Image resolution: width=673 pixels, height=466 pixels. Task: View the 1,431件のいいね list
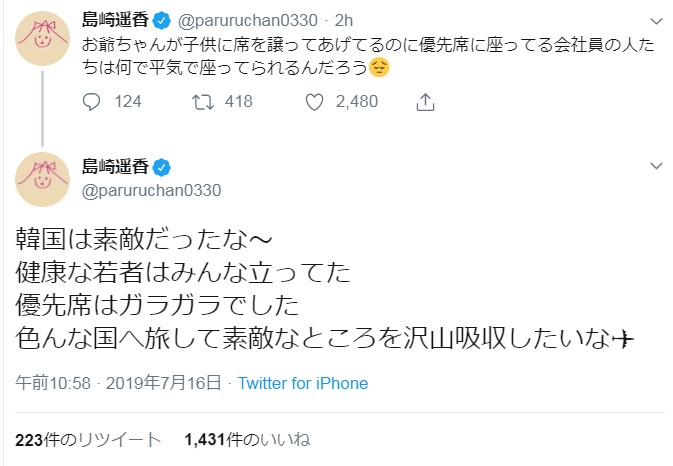[x=247, y=439]
